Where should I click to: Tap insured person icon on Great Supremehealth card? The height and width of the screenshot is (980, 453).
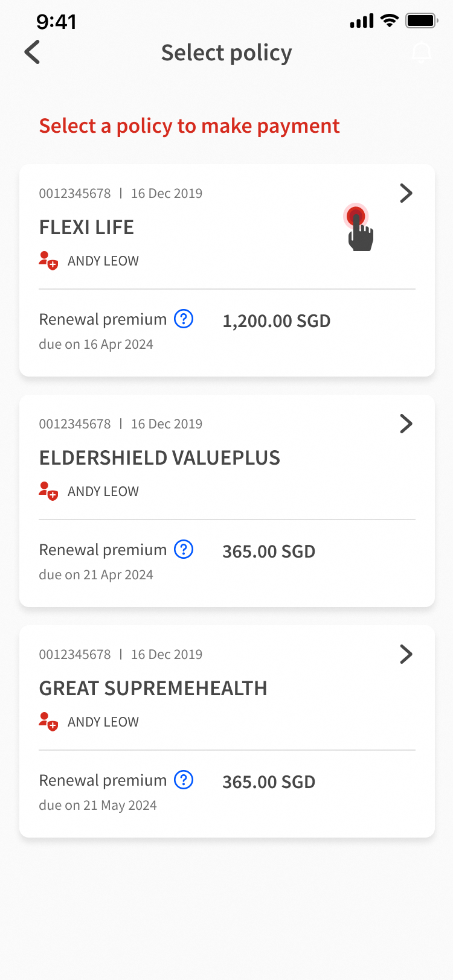pyautogui.click(x=48, y=722)
